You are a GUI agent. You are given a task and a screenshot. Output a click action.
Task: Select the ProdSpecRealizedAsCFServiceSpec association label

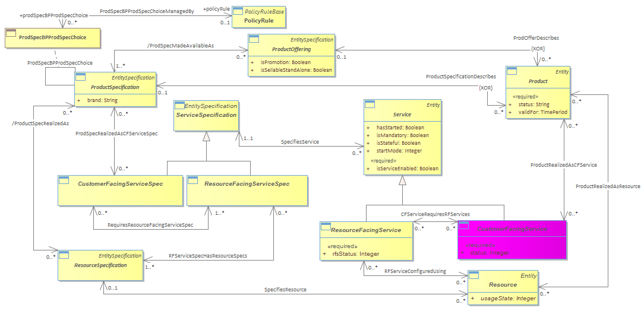116,134
